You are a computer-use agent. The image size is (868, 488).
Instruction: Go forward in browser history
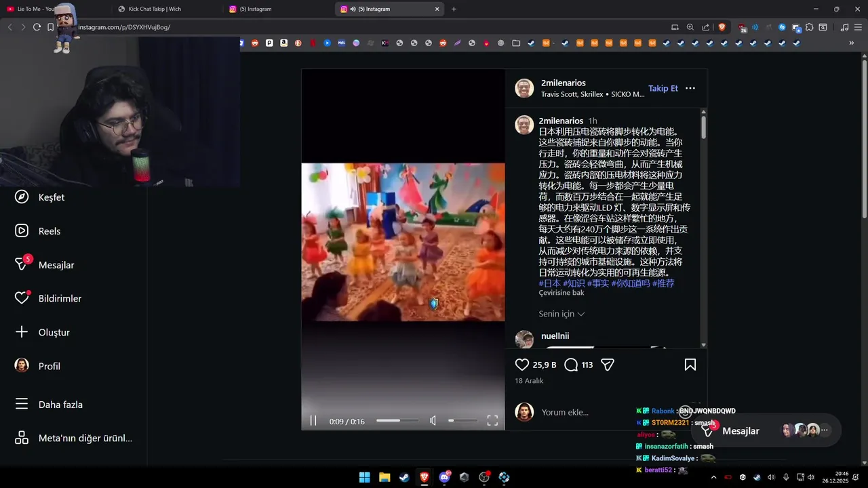click(x=23, y=27)
